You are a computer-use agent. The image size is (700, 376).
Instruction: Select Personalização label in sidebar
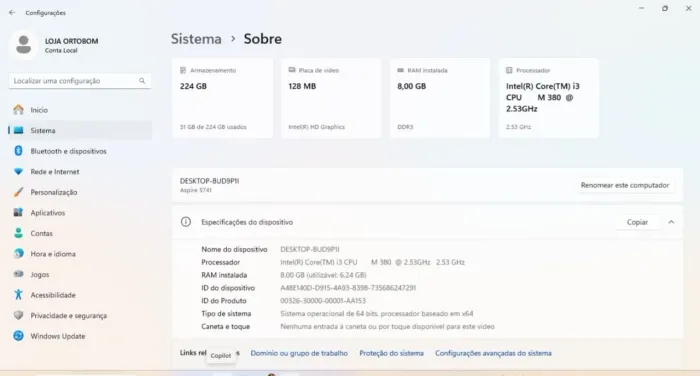pyautogui.click(x=54, y=192)
